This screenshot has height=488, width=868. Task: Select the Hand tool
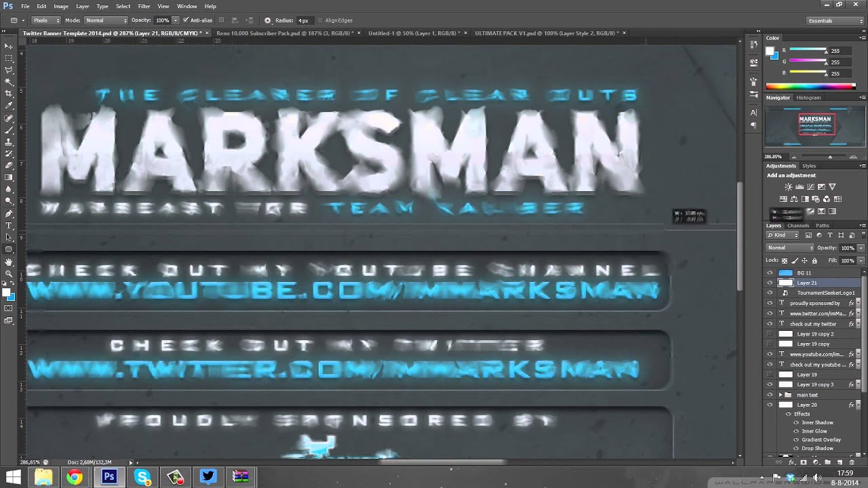[9, 262]
